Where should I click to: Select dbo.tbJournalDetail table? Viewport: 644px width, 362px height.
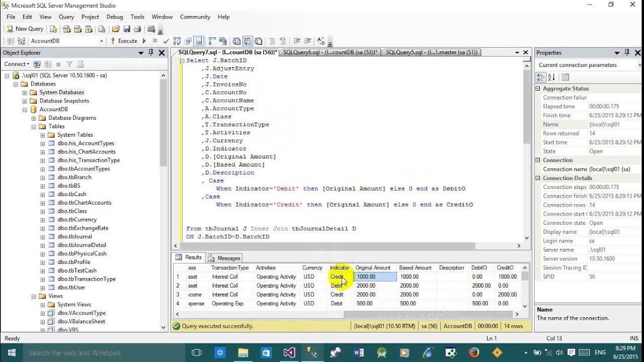point(82,245)
